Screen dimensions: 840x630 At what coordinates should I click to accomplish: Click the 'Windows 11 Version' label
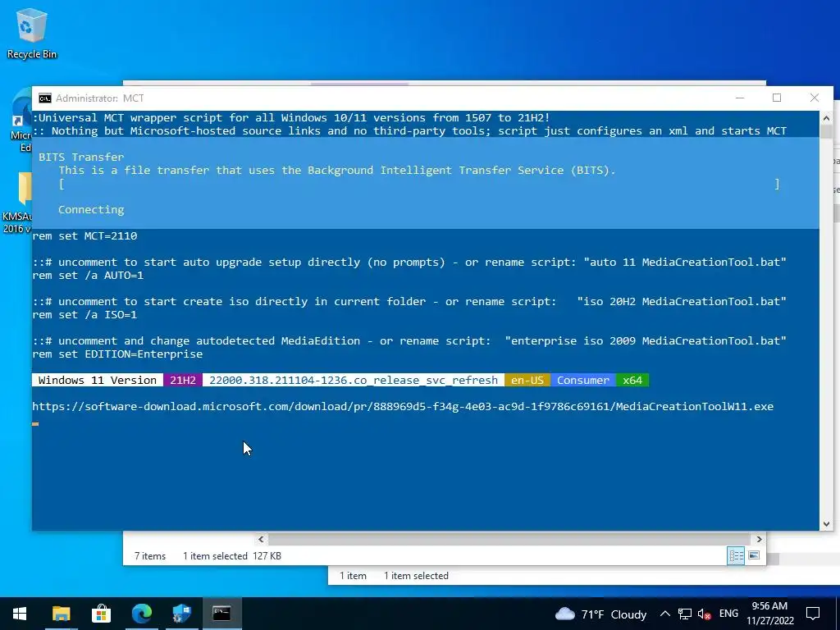pos(98,381)
